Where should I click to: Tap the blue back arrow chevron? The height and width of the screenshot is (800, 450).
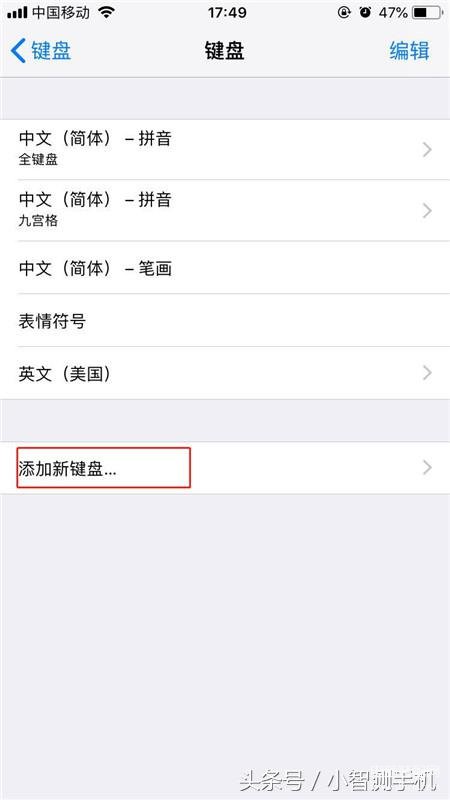[x=18, y=51]
